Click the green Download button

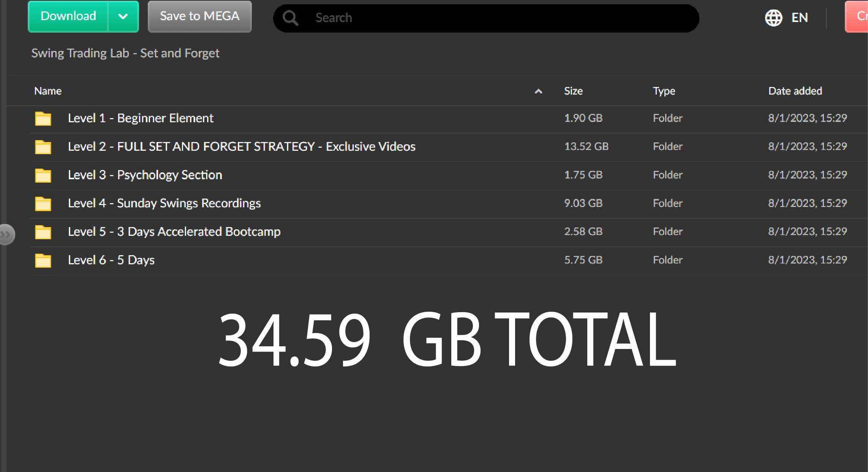click(x=68, y=16)
